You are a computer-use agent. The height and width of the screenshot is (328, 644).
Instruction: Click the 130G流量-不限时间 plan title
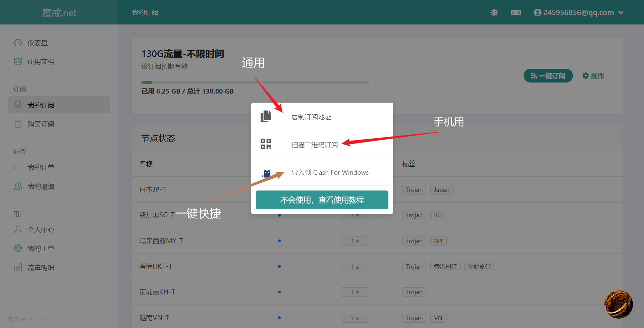coord(183,54)
